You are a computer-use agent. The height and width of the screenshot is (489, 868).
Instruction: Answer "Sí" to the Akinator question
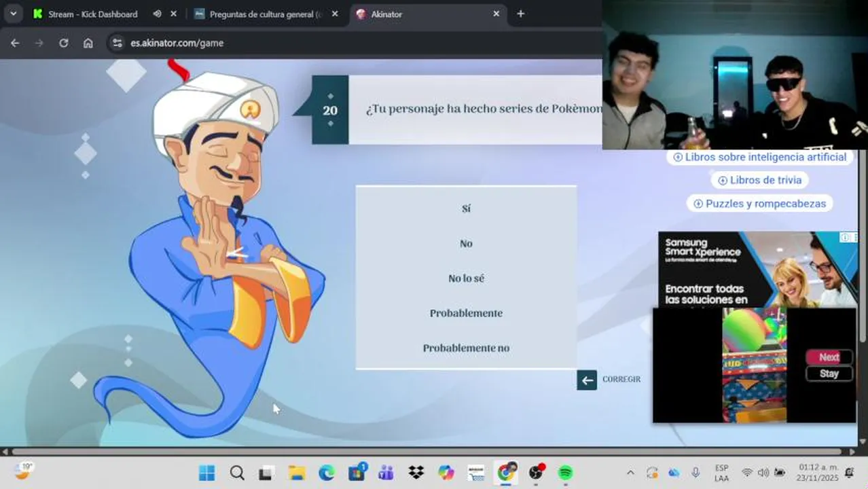click(x=466, y=209)
